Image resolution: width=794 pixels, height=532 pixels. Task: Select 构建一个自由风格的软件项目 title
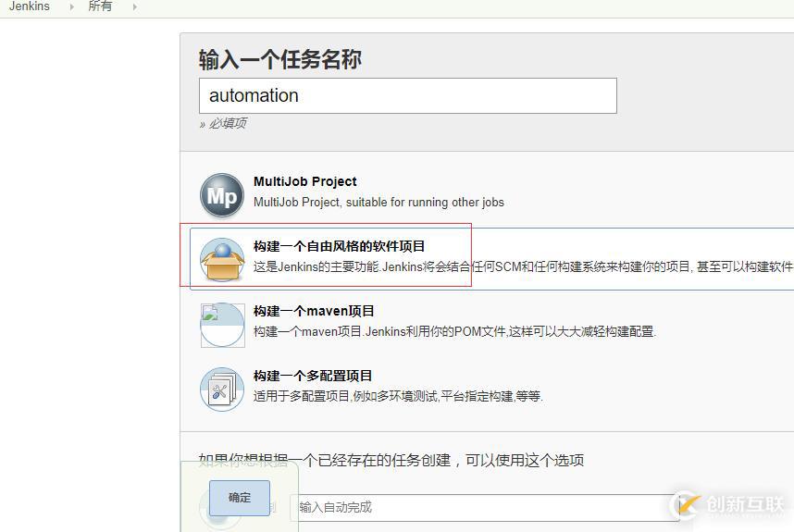pos(339,246)
